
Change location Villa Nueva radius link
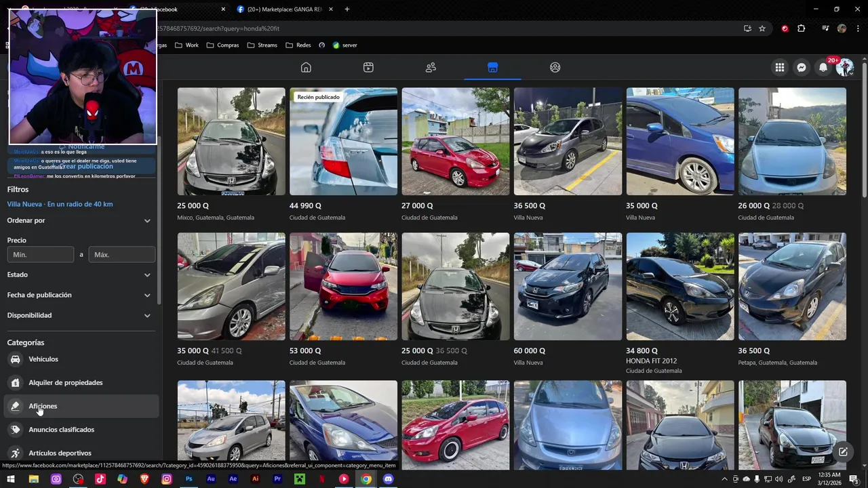click(x=60, y=204)
